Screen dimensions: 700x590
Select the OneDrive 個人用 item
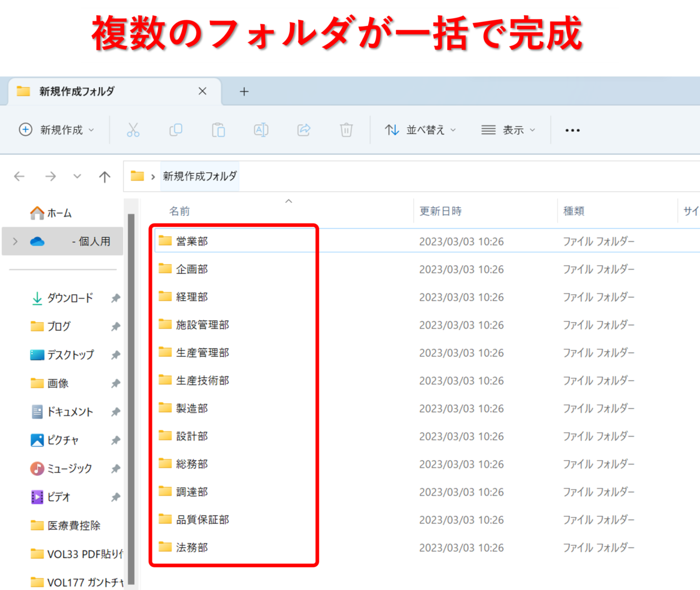63,242
